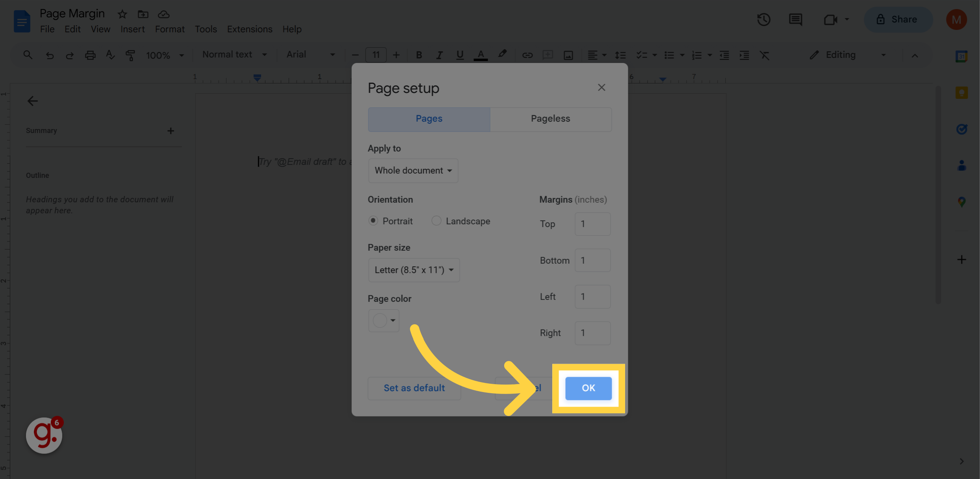
Task: Open the Extensions menu
Action: coord(250,29)
